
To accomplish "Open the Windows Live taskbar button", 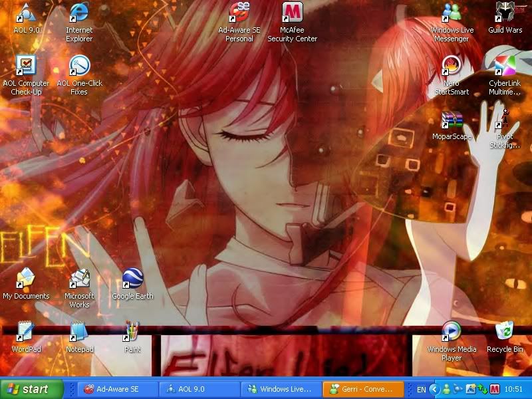I will tap(281, 389).
